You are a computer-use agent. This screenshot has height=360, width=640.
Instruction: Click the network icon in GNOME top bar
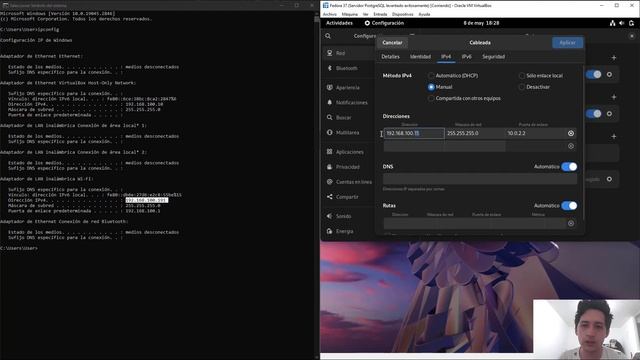click(612, 23)
